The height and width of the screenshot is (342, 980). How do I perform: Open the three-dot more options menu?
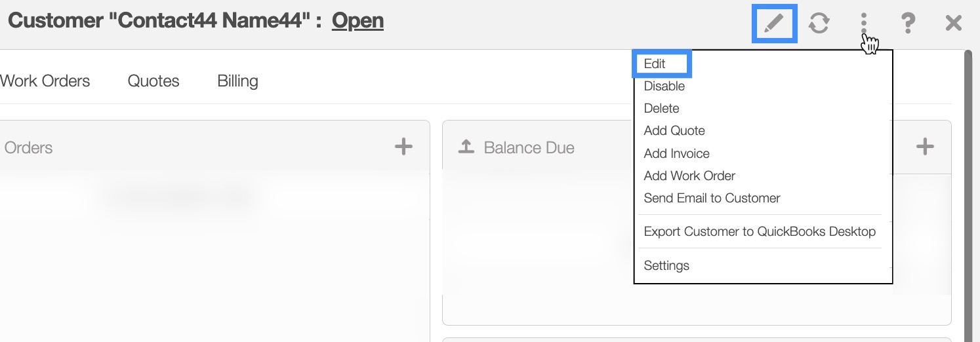[x=864, y=24]
